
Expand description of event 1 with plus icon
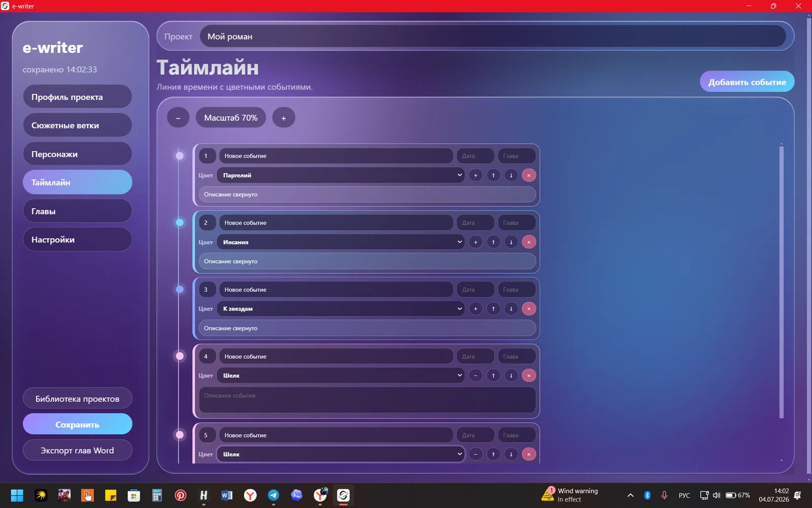click(x=476, y=175)
